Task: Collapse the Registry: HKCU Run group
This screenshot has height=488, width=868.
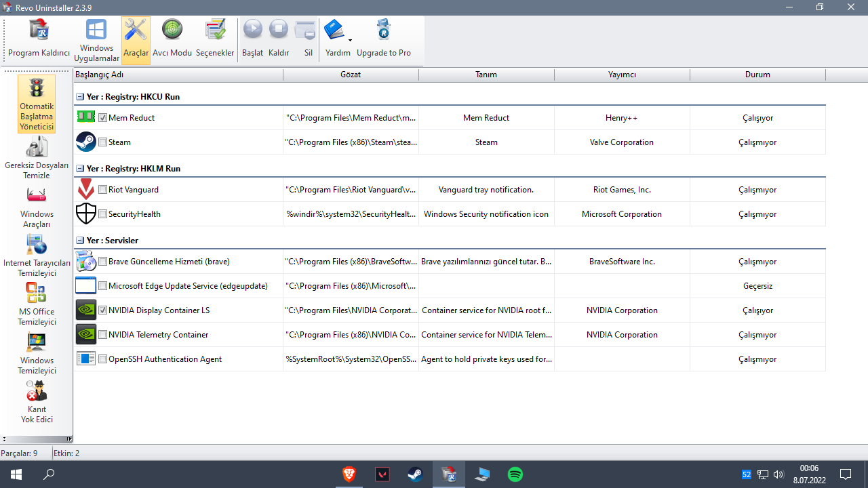Action: (x=80, y=97)
